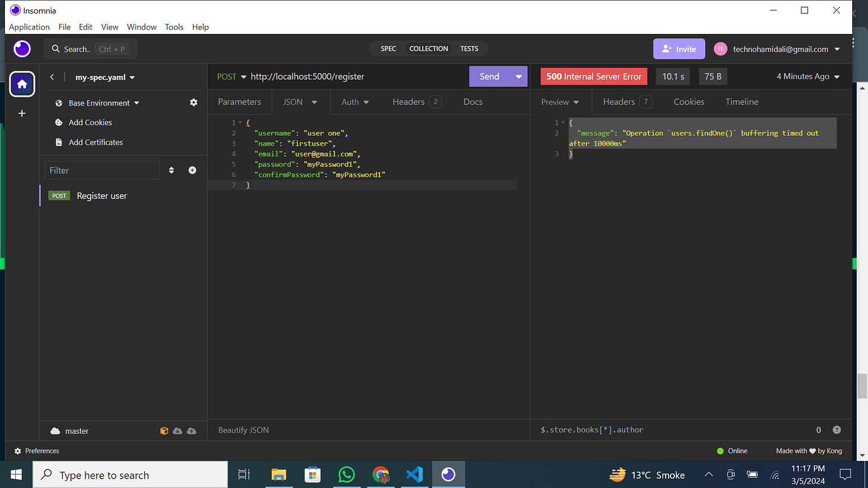Viewport: 868px width, 488px height.
Task: Switch to the Timeline tab
Action: 742,101
